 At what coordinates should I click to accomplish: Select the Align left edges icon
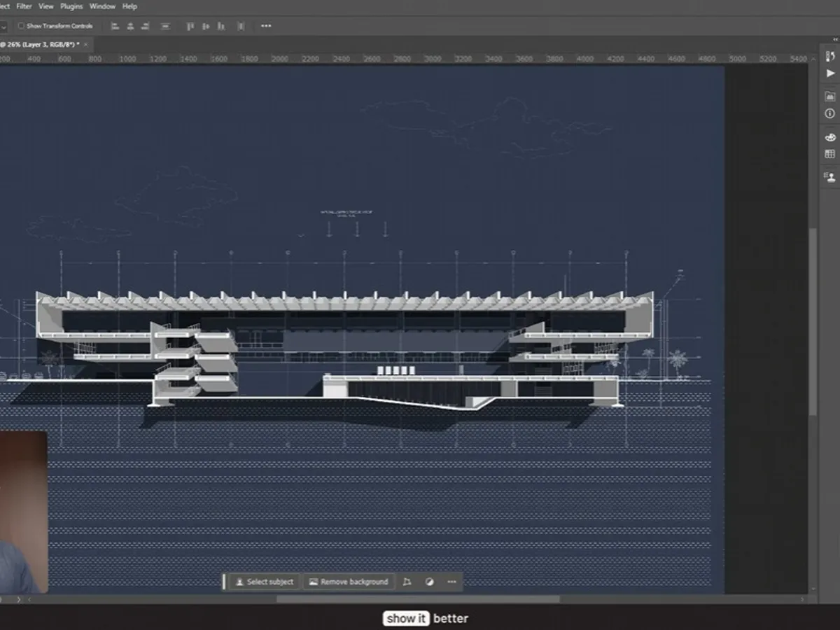pyautogui.click(x=115, y=26)
